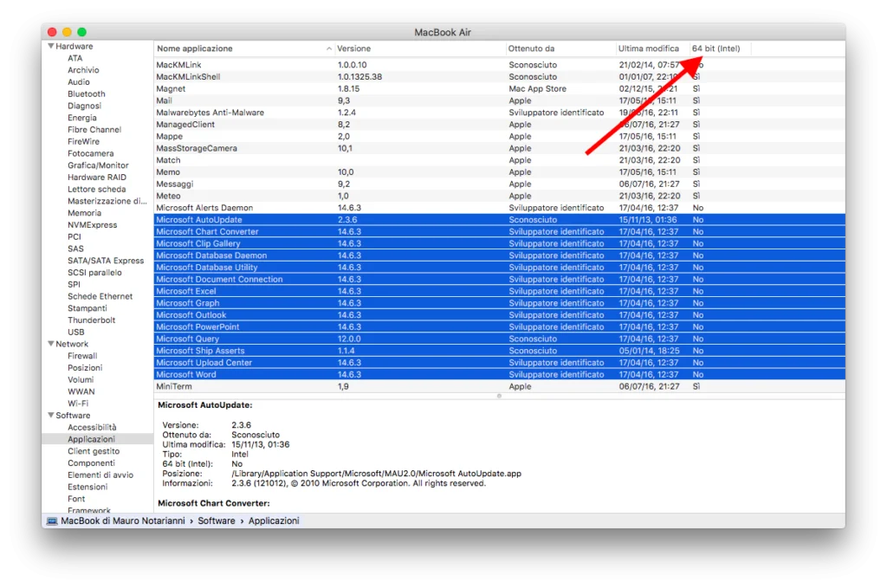This screenshot has height=588, width=887.
Task: Collapse the Network section
Action: coord(51,344)
